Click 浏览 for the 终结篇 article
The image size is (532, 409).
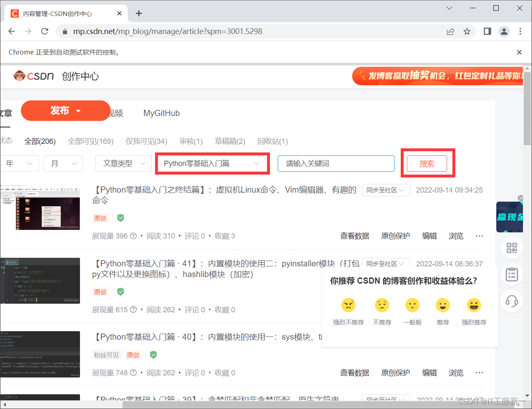click(x=456, y=236)
